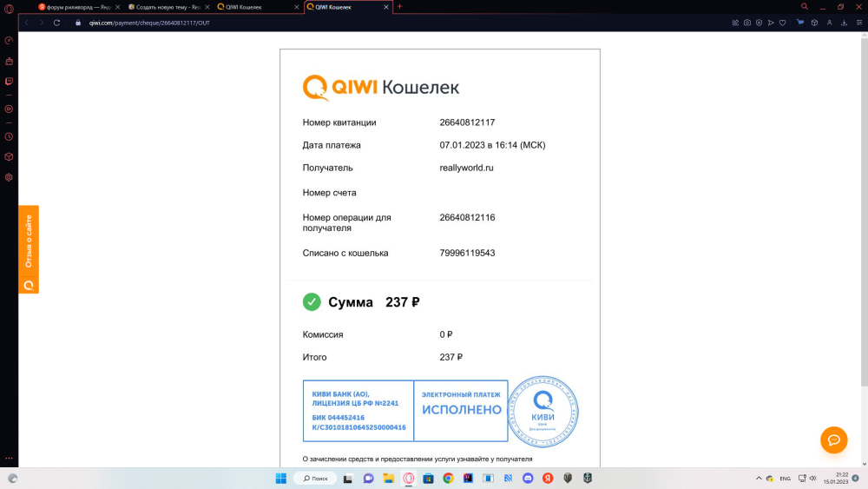Bookmark the page with the heart icon
The height and width of the screenshot is (489, 868).
(x=782, y=23)
